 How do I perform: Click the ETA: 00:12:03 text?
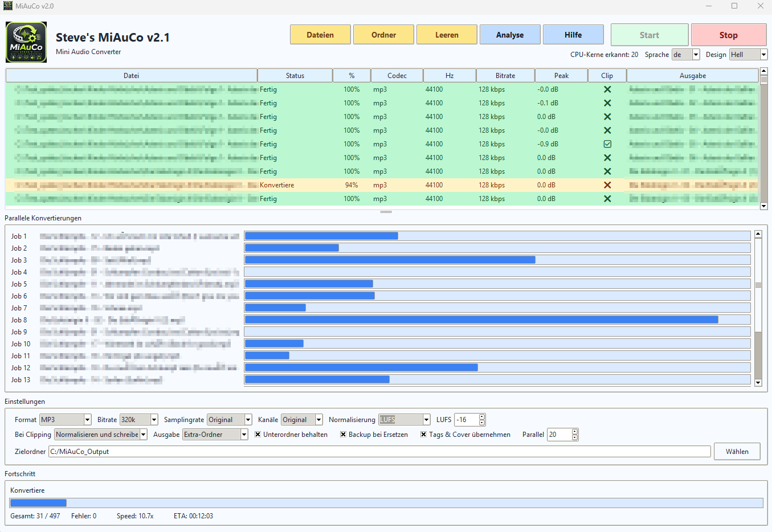(x=193, y=516)
